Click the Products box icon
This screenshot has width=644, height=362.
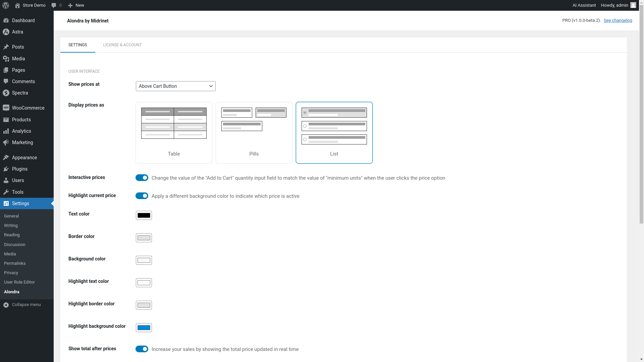[x=6, y=120]
